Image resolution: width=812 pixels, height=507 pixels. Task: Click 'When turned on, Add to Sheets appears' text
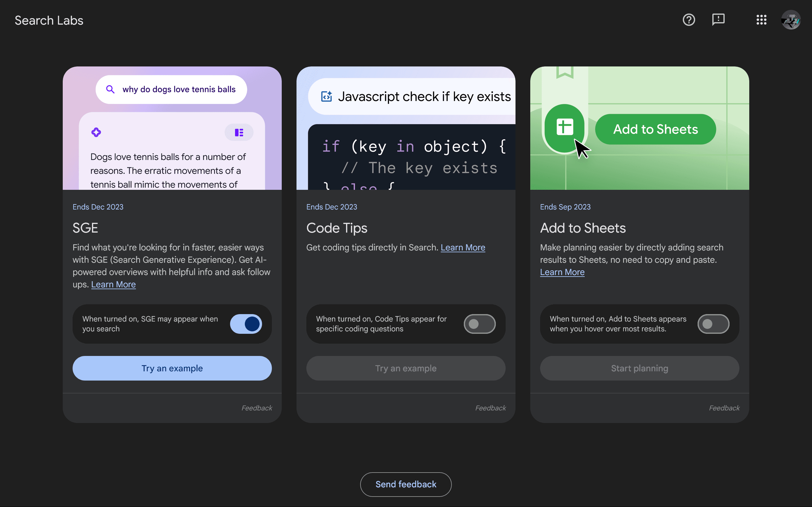[618, 324]
